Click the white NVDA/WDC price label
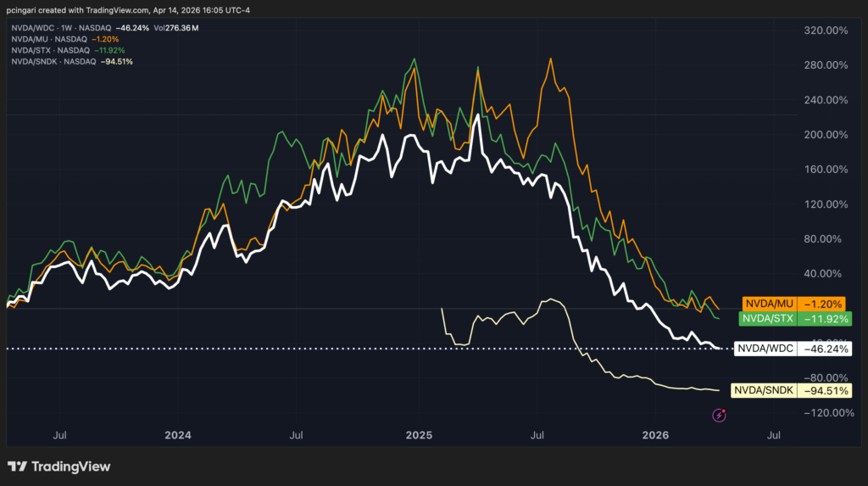 (793, 349)
